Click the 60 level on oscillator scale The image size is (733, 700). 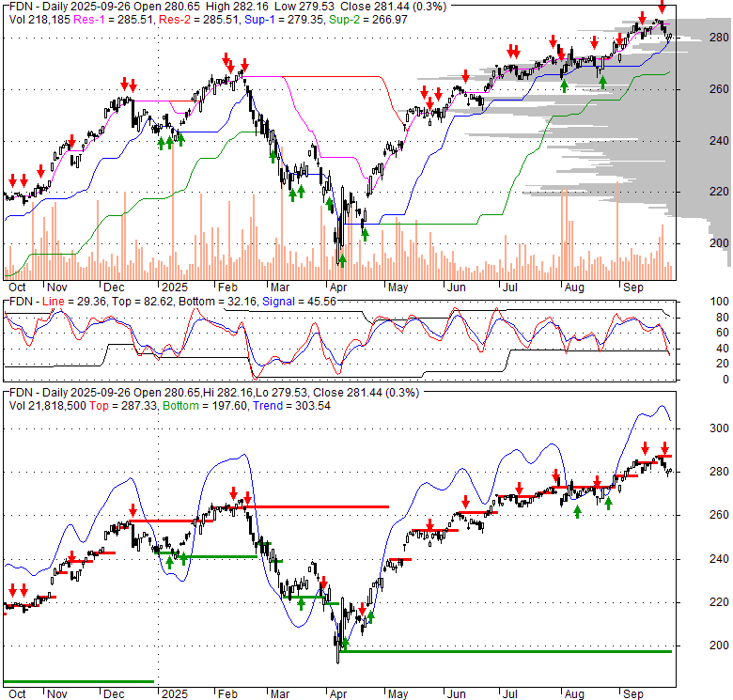tap(722, 333)
